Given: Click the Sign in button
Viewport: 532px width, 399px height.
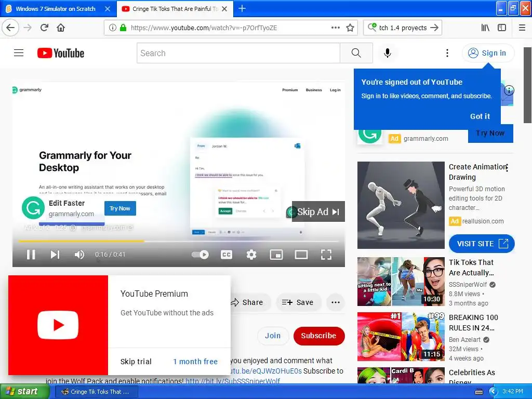Looking at the screenshot, I should click(x=488, y=53).
